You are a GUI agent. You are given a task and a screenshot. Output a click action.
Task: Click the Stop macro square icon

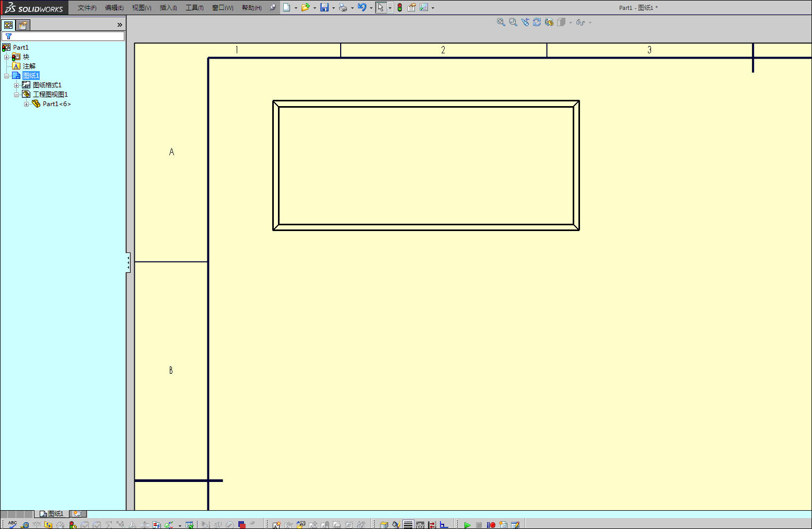click(x=479, y=525)
